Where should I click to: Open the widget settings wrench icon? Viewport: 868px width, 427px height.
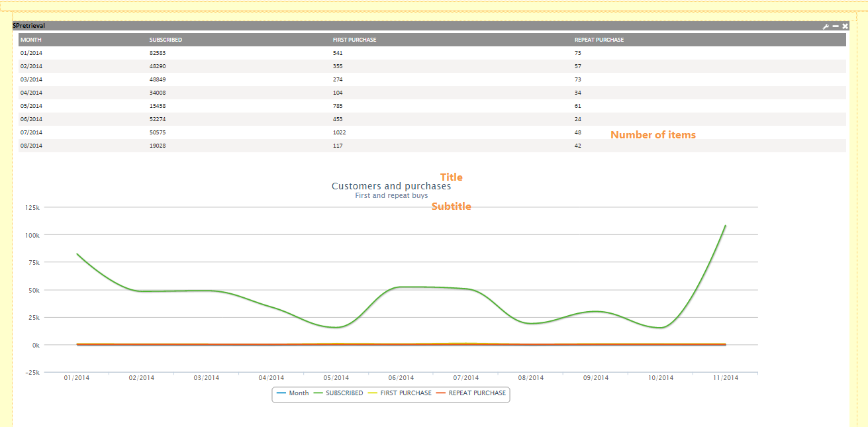click(826, 26)
